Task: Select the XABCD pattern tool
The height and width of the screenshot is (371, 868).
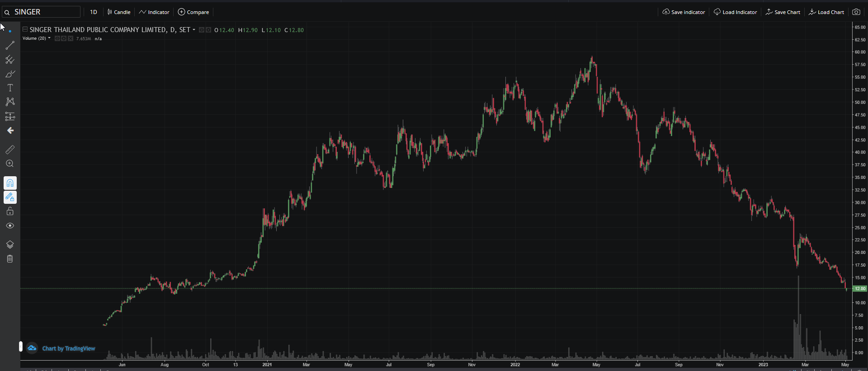Action: click(10, 102)
